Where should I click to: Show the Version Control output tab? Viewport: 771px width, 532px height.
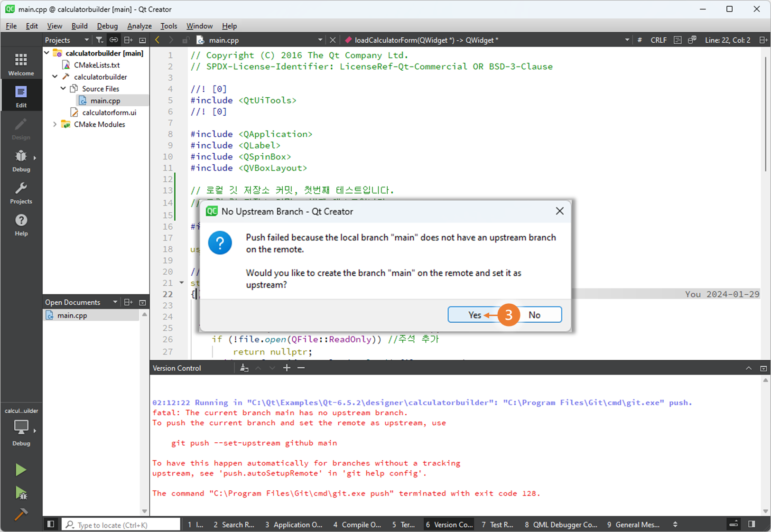point(449,524)
